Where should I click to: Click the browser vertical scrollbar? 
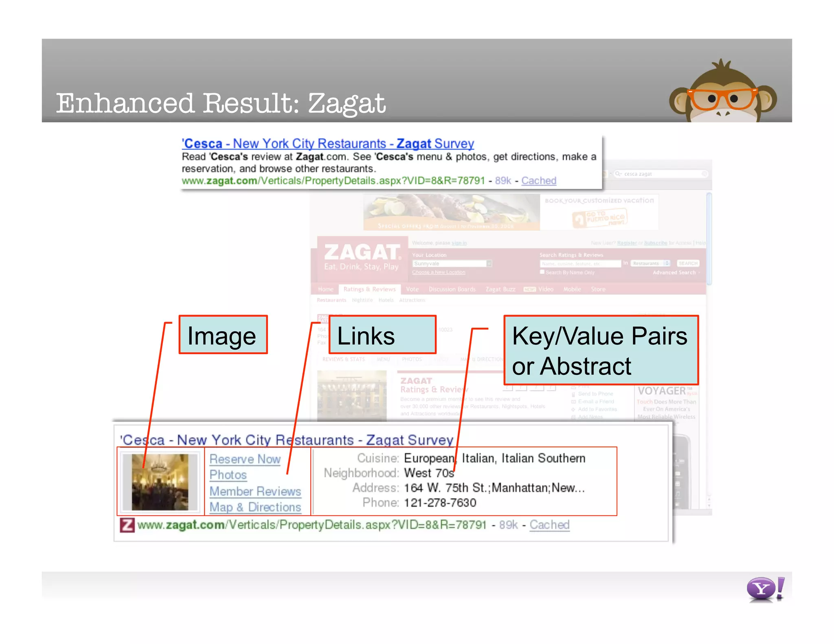(x=709, y=239)
